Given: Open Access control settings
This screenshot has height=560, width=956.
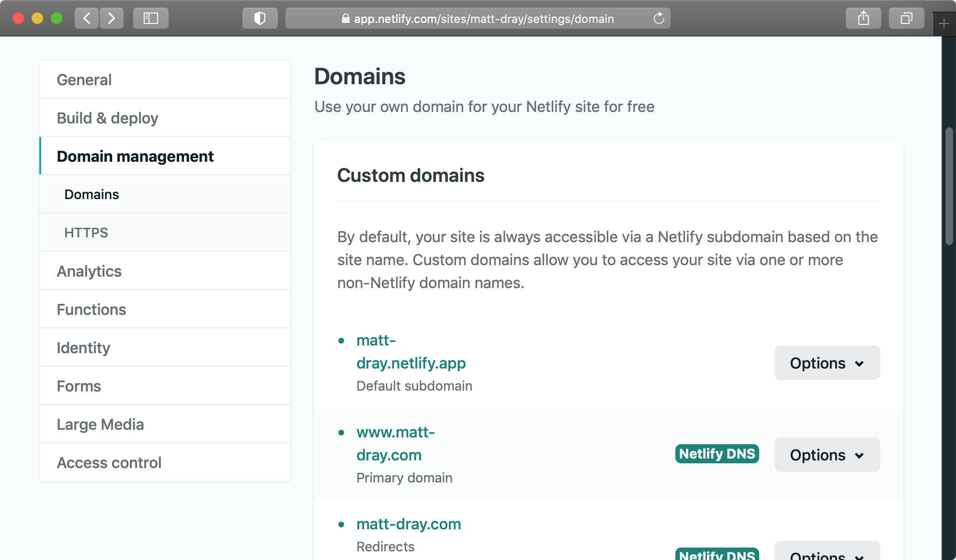Looking at the screenshot, I should click(165, 462).
